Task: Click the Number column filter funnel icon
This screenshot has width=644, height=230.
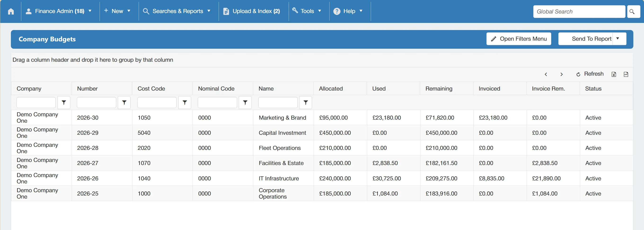Action: pos(124,102)
